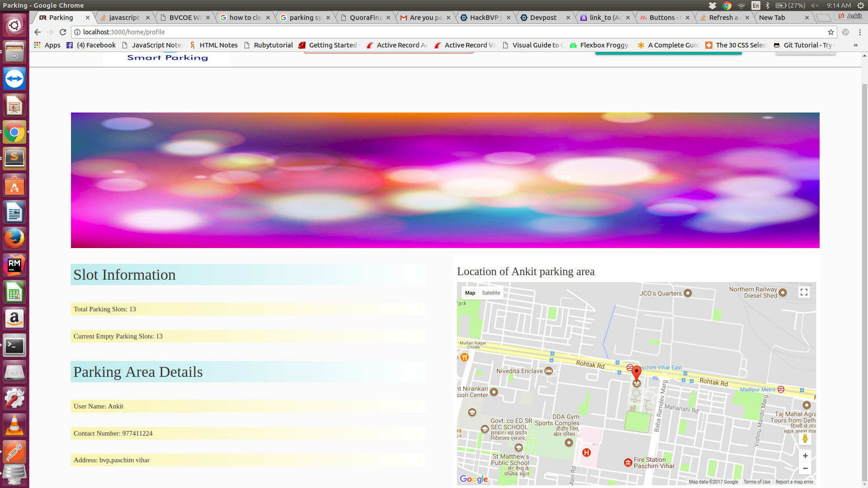The height and width of the screenshot is (488, 868).
Task: Click the Street View pegman icon
Action: tap(805, 439)
